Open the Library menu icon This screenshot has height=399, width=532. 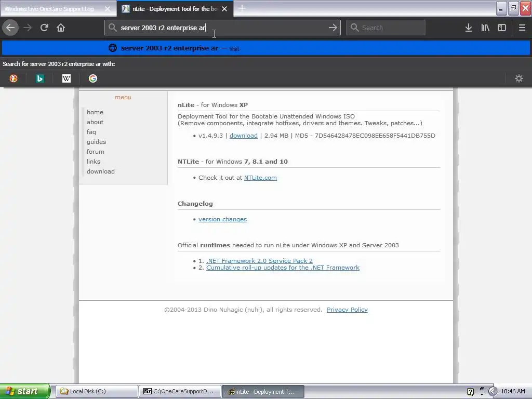click(x=485, y=28)
